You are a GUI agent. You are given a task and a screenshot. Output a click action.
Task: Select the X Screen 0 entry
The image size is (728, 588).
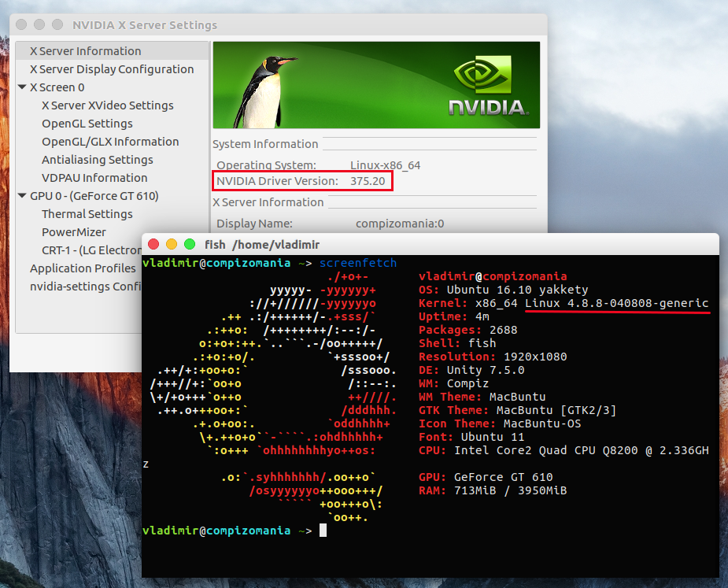coord(57,87)
